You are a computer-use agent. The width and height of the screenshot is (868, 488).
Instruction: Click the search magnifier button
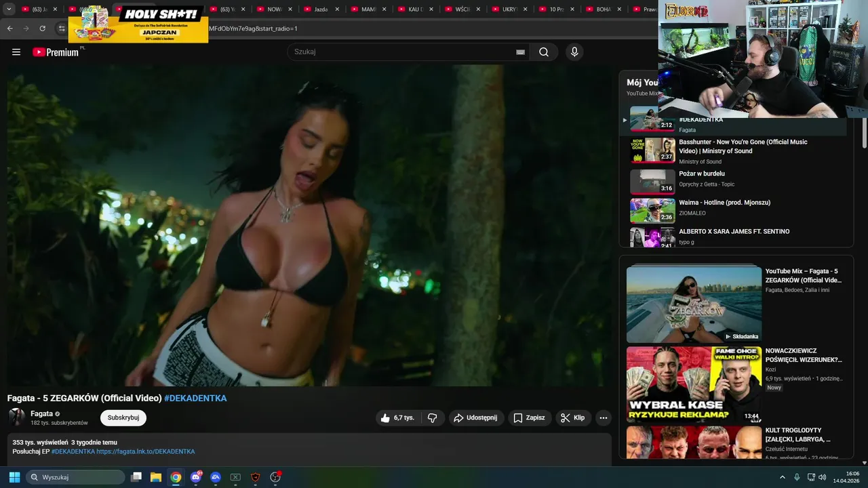[x=544, y=52]
